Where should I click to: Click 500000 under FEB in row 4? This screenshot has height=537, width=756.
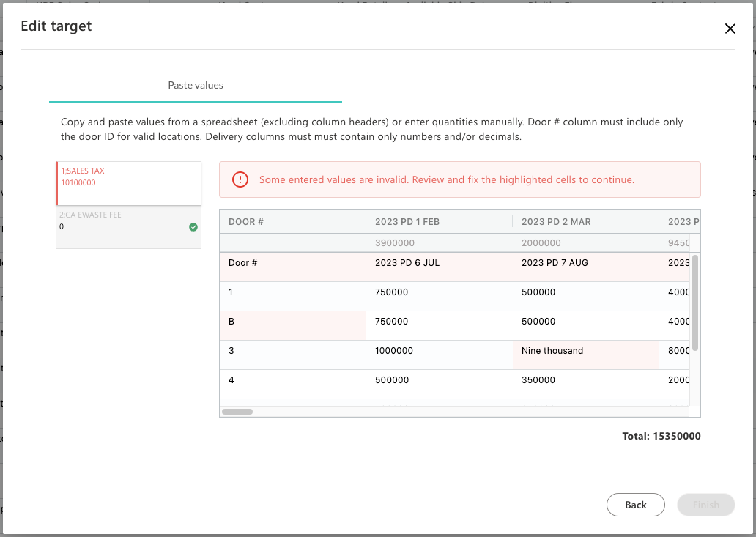click(440, 384)
